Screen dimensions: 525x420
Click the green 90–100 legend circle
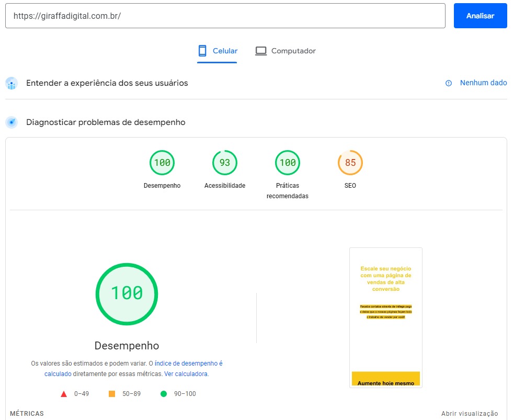point(164,394)
